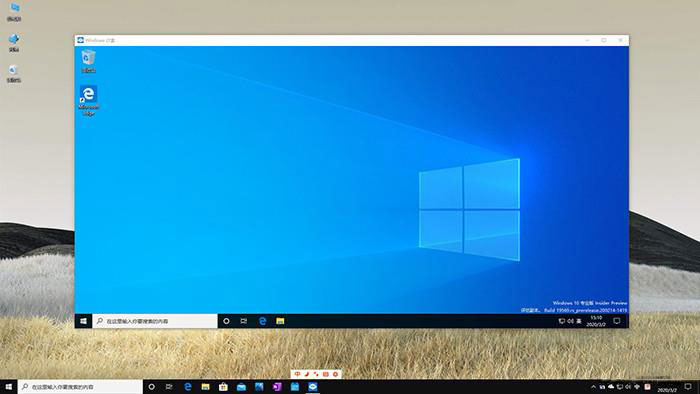
Task: Open File Explorer in Sandbox taskbar
Action: click(280, 321)
